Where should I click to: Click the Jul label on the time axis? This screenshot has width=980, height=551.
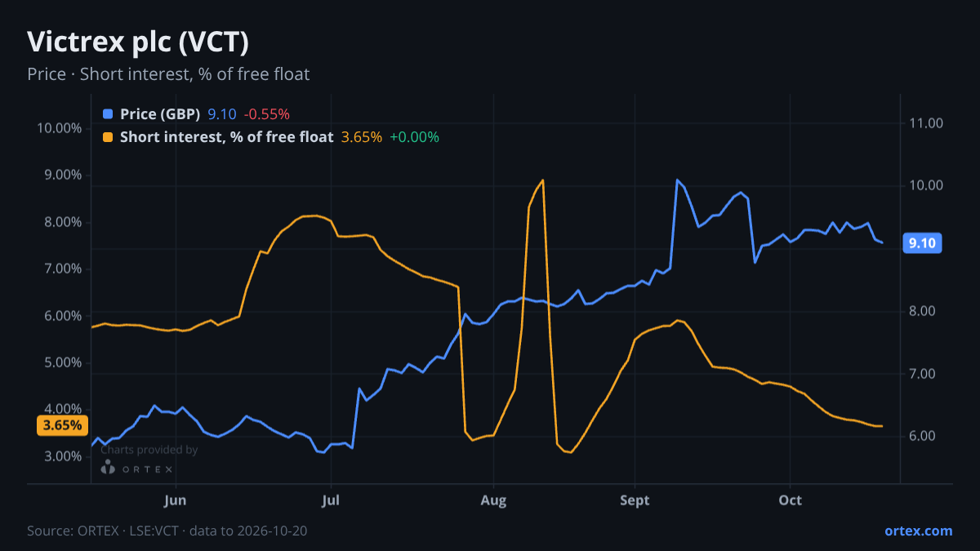click(x=331, y=500)
